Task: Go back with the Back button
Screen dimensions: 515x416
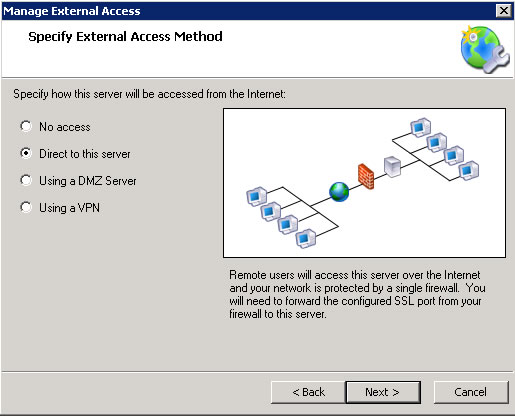Action: [308, 392]
